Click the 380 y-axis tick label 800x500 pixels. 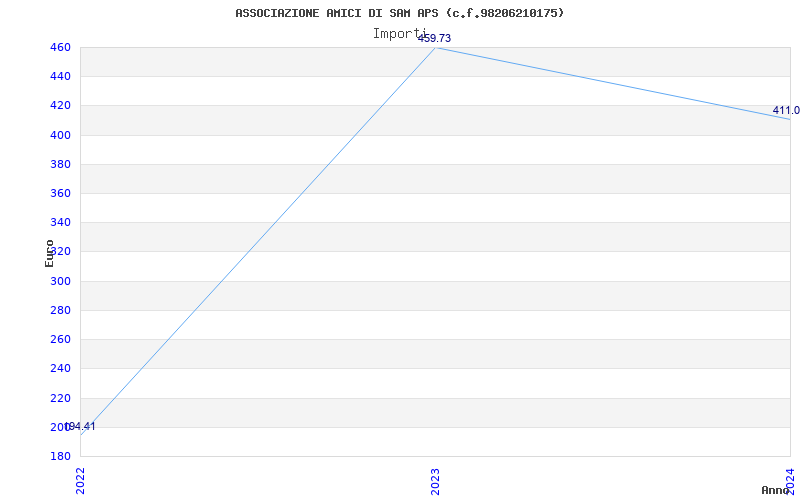[60, 164]
